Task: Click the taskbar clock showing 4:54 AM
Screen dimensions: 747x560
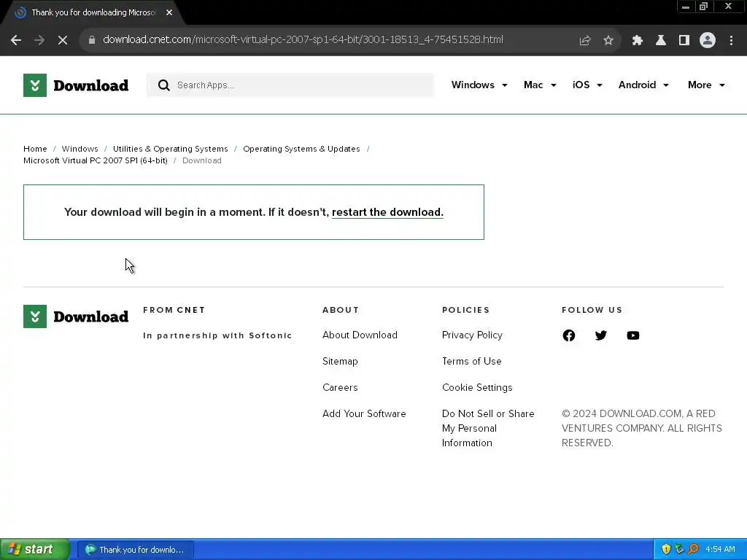Action: (720, 549)
